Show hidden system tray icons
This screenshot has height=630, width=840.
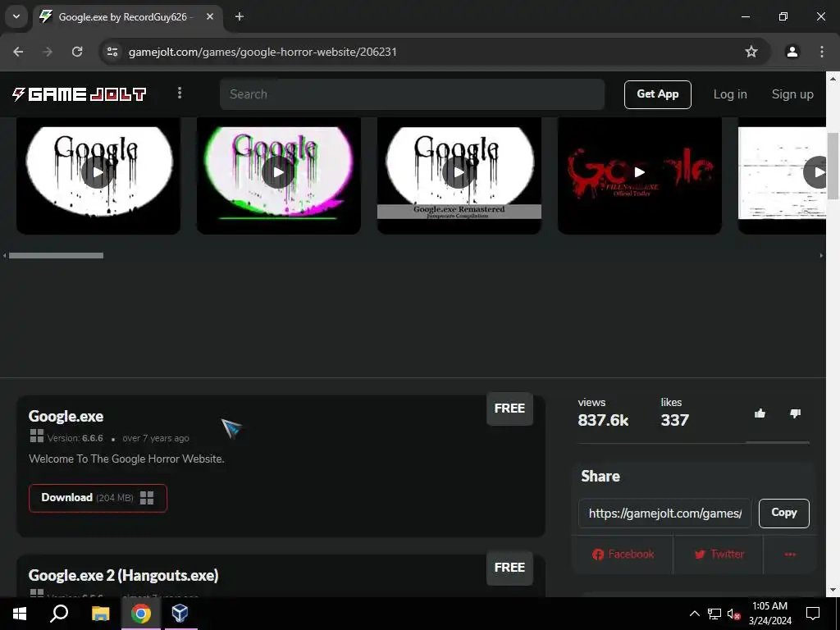[694, 614]
